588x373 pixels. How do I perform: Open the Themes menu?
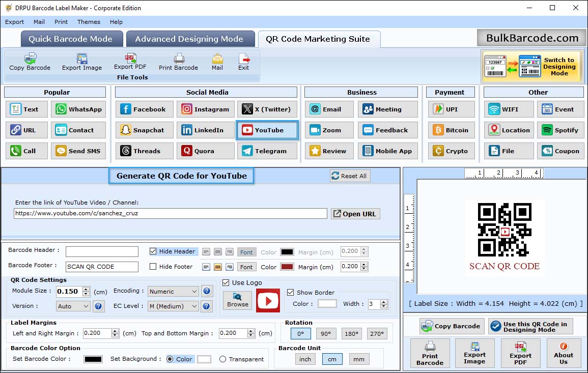[x=89, y=22]
